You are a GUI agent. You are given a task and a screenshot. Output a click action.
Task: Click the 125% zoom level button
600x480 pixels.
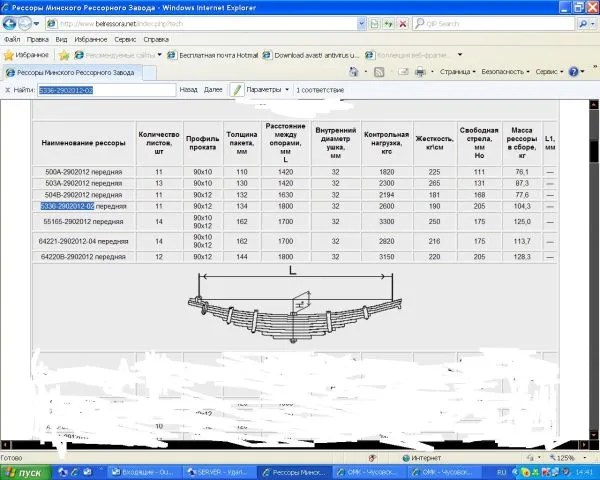pos(562,458)
